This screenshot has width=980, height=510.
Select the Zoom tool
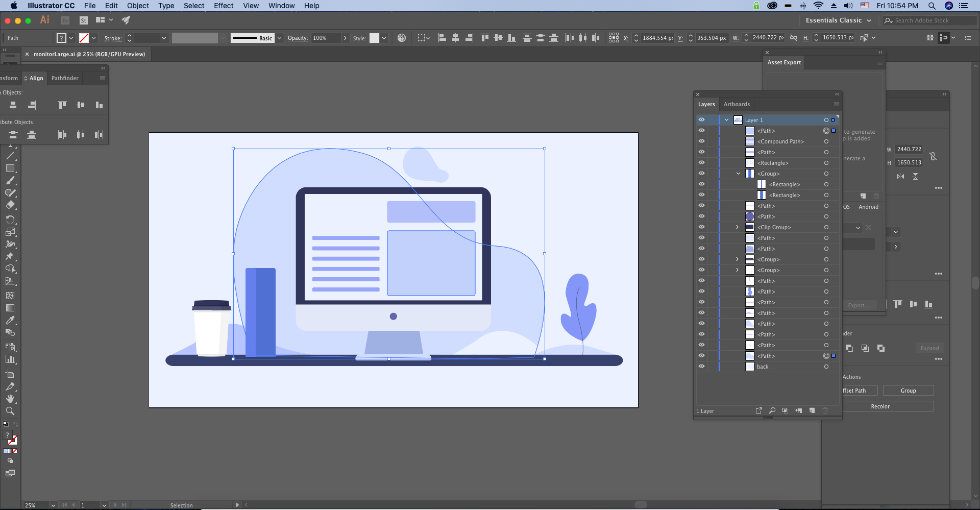coord(10,411)
